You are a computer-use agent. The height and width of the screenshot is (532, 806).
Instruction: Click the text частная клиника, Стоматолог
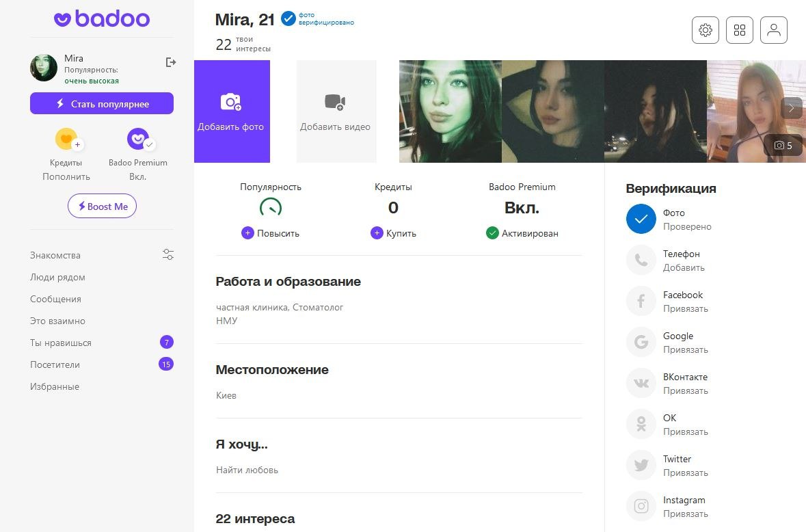tap(280, 308)
